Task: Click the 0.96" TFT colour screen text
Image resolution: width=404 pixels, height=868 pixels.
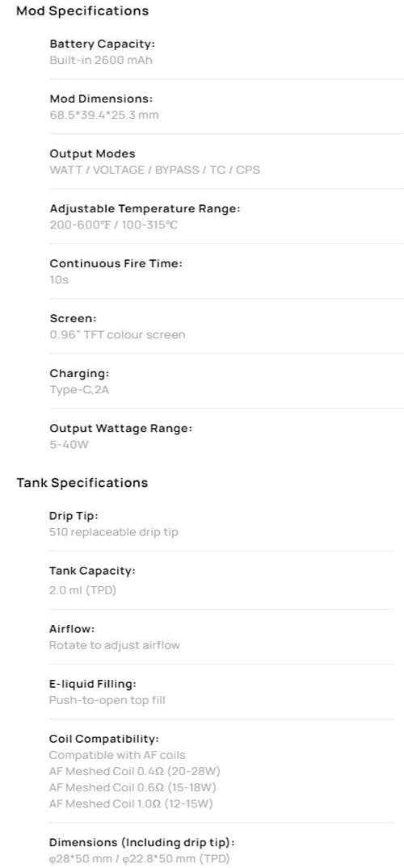Action: click(x=117, y=335)
